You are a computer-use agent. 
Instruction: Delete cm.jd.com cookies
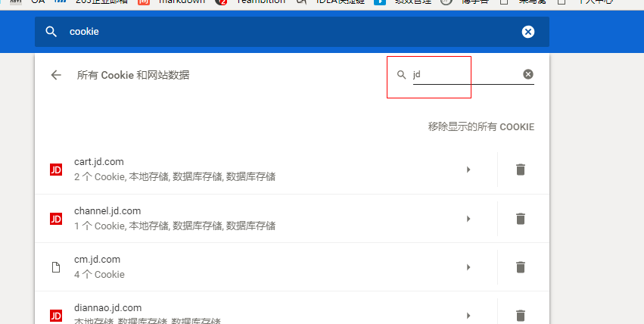pyautogui.click(x=521, y=267)
